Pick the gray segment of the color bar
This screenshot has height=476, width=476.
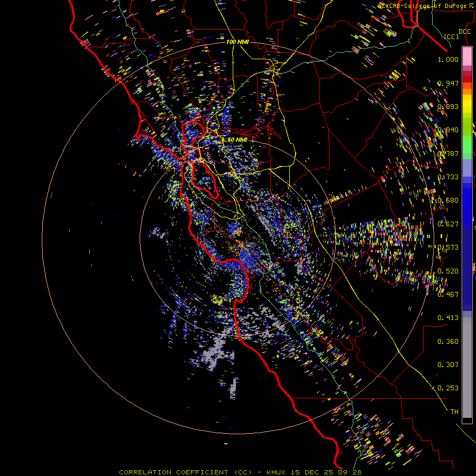point(467,368)
